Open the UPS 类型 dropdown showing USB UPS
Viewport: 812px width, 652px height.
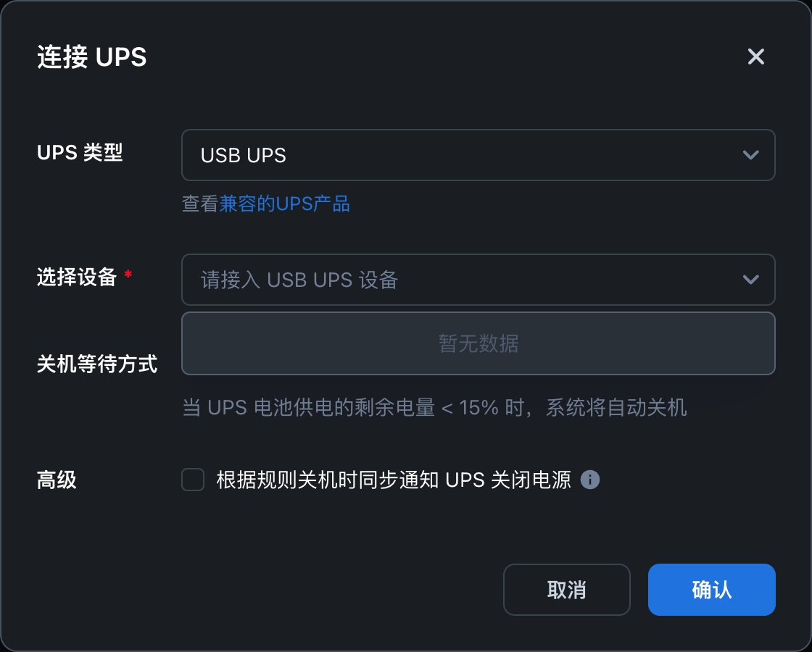[x=478, y=155]
